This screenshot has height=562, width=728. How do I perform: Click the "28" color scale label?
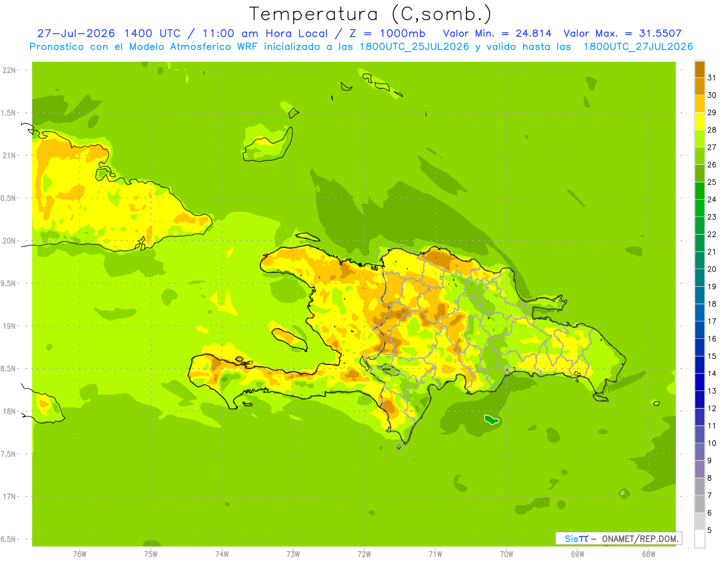click(712, 130)
